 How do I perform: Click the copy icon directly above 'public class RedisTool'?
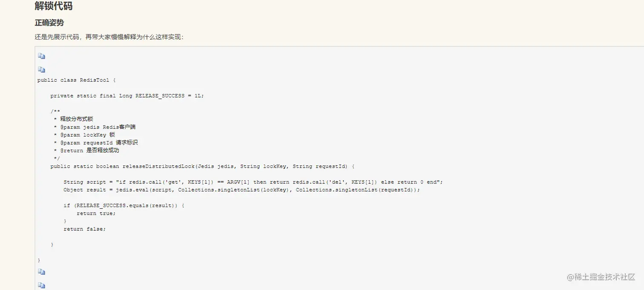click(41, 70)
